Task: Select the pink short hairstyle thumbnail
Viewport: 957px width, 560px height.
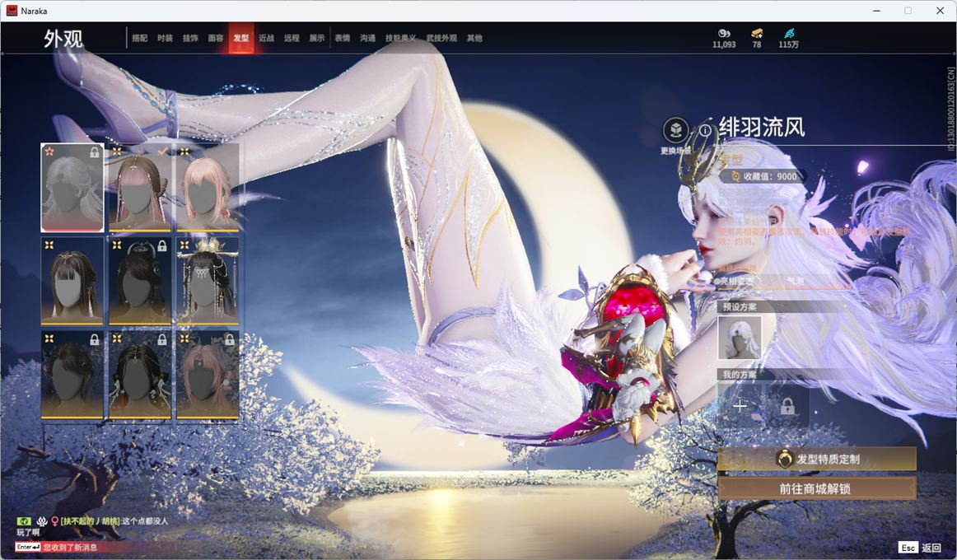Action: click(x=208, y=188)
